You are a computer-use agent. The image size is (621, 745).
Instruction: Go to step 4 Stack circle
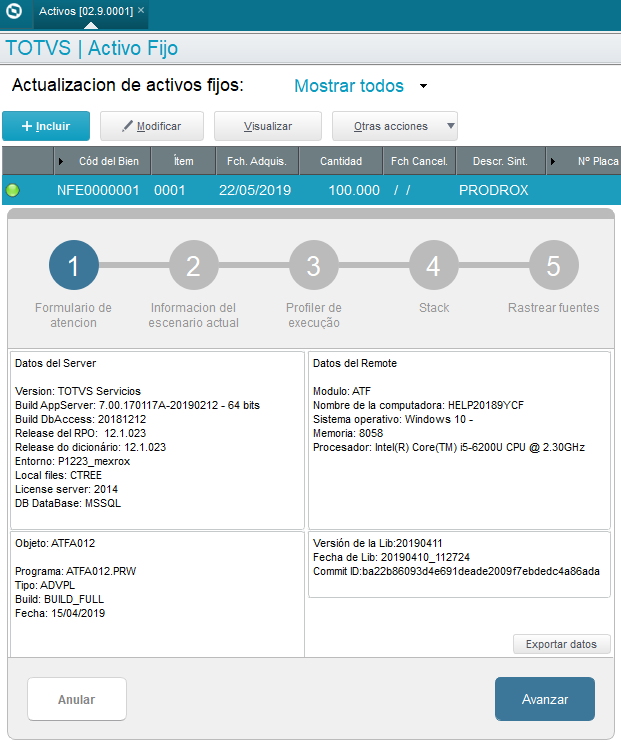(x=434, y=265)
